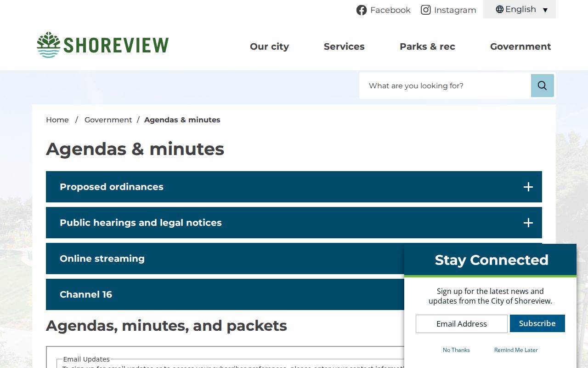Open the Instagram icon link
Screen dimensions: 588x368
tap(426, 10)
